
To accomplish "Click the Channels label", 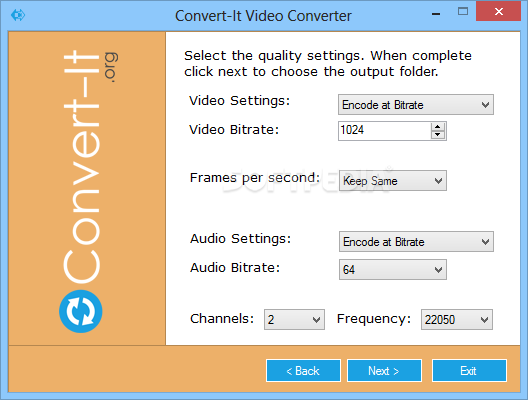I will click(x=222, y=319).
